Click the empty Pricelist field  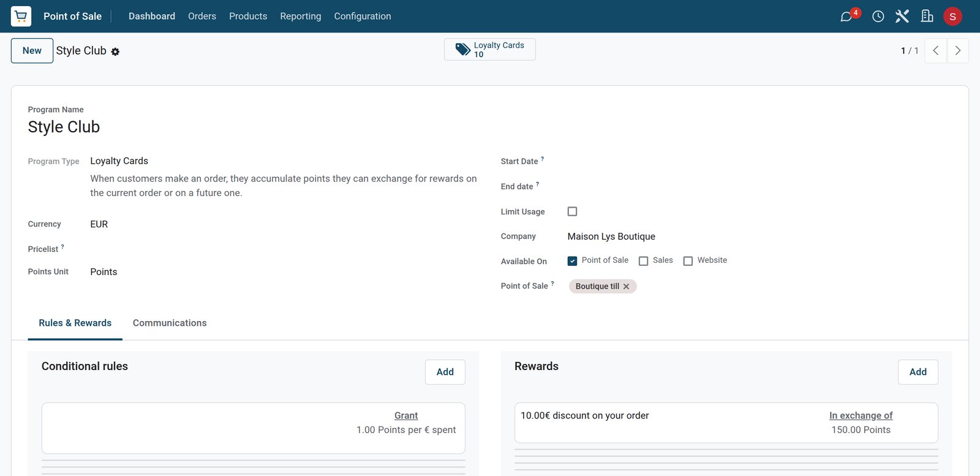(283, 249)
